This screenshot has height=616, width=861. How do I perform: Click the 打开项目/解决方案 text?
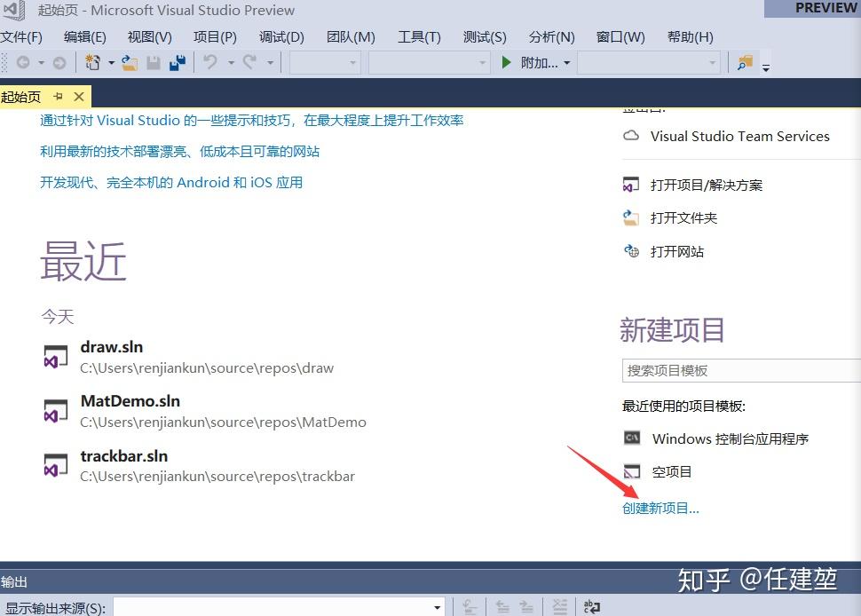[707, 185]
